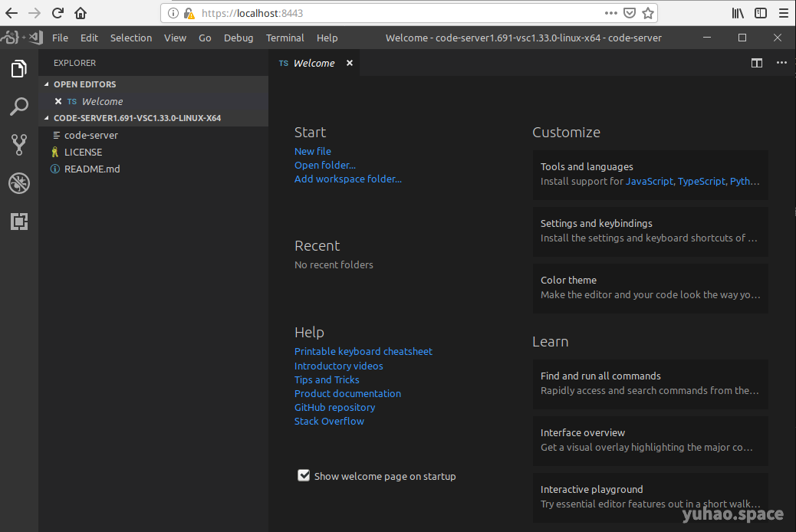
Task: Open the Selection menu
Action: coord(131,38)
